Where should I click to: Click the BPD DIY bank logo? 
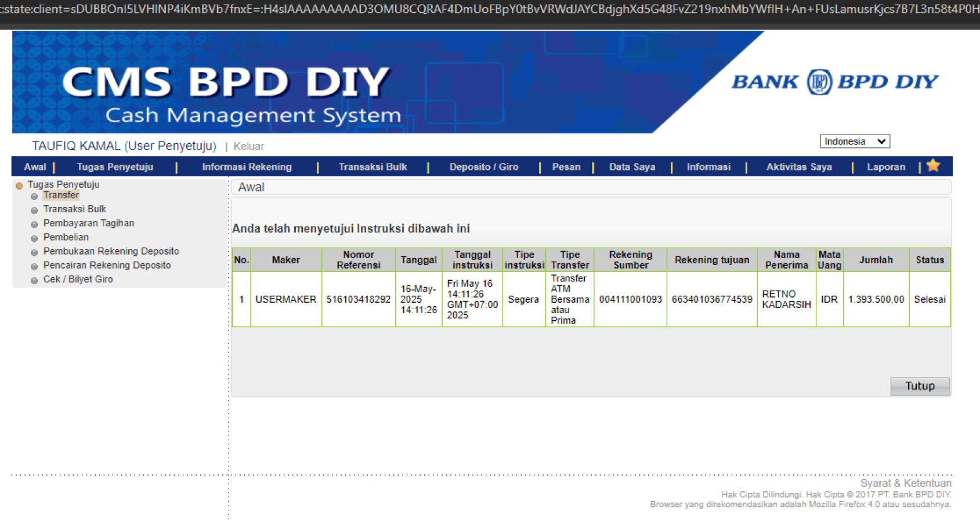[x=834, y=82]
